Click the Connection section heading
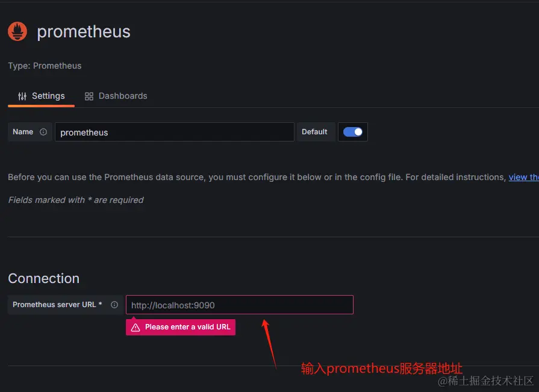539x392 pixels. [43, 278]
